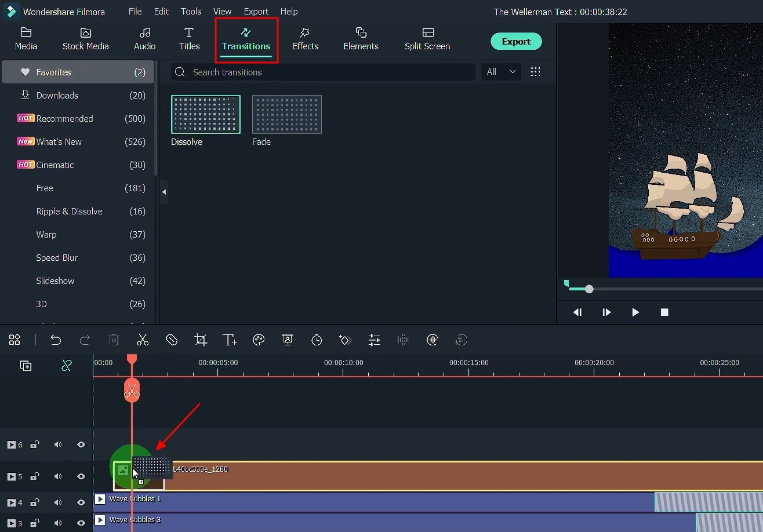Click the Export button

pos(516,41)
